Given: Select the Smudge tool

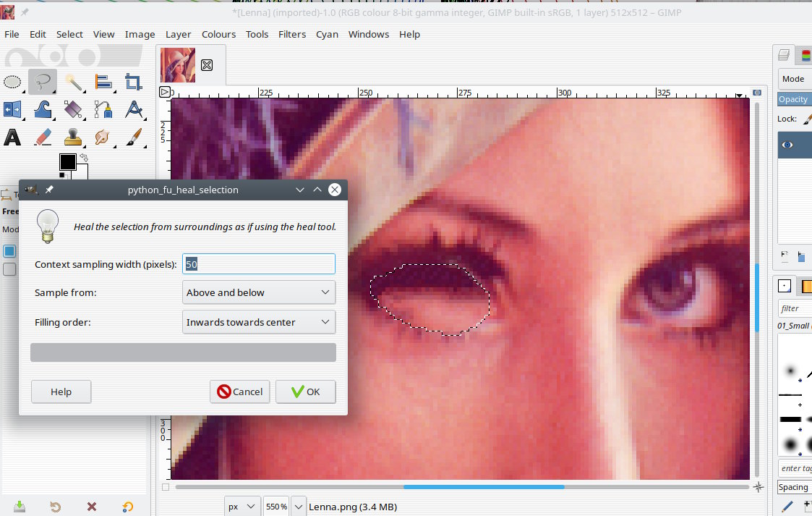Looking at the screenshot, I should [103, 138].
